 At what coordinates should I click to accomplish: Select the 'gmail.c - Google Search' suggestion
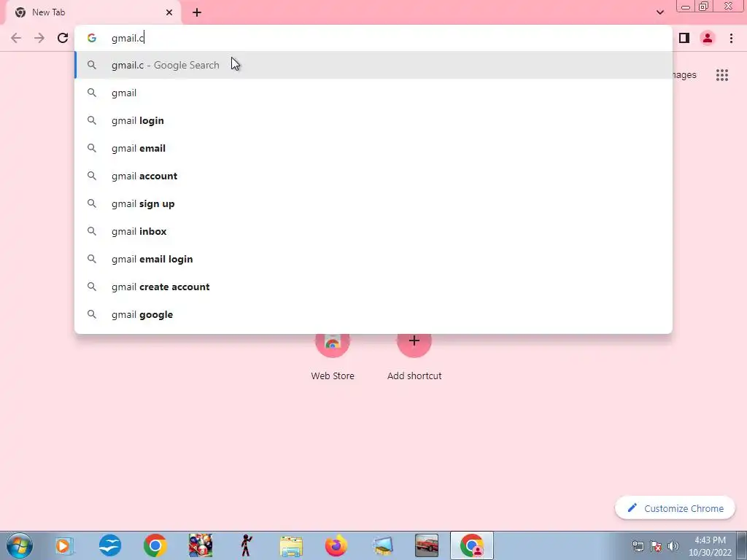373,65
